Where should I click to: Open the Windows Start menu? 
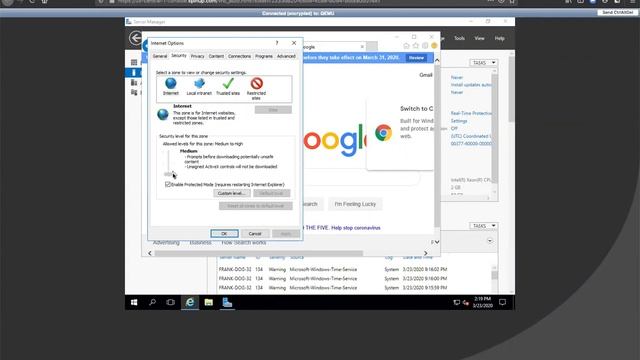(x=134, y=302)
